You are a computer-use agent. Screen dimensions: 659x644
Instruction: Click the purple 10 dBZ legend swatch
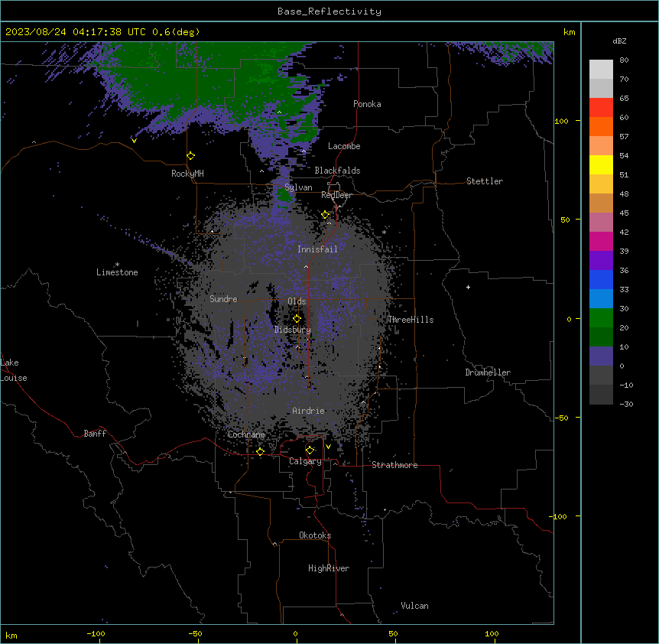(x=601, y=356)
